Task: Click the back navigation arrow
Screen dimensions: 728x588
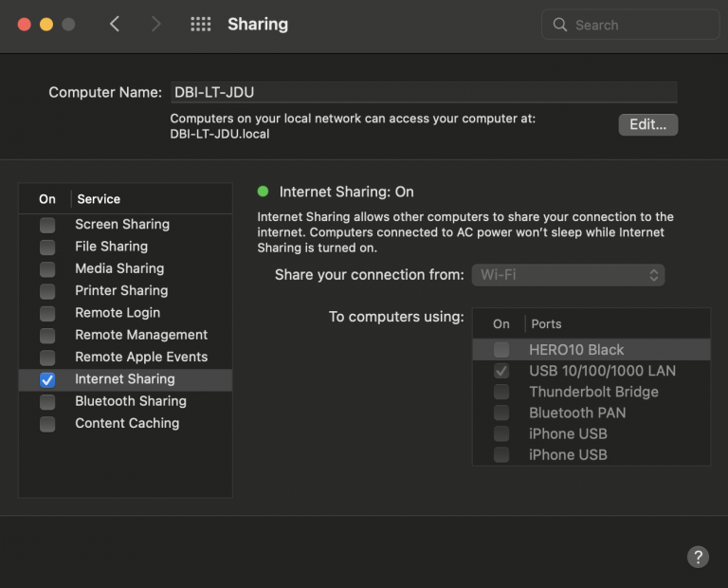Action: 115,25
